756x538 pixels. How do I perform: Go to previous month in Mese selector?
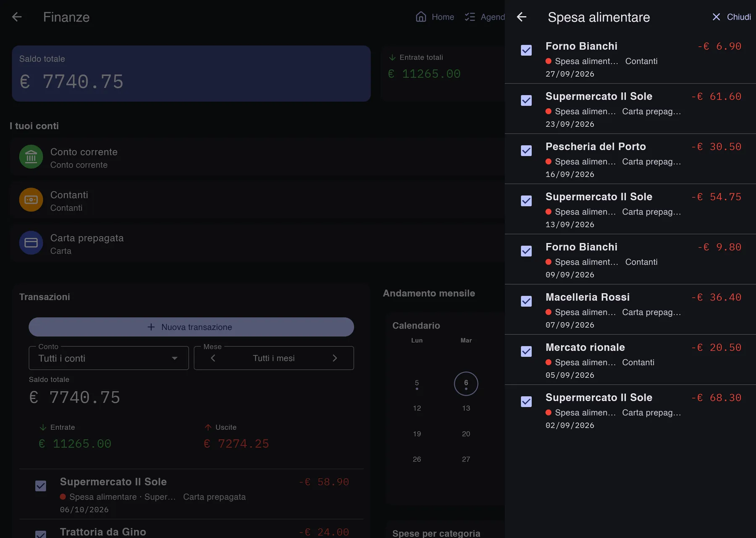[213, 358]
